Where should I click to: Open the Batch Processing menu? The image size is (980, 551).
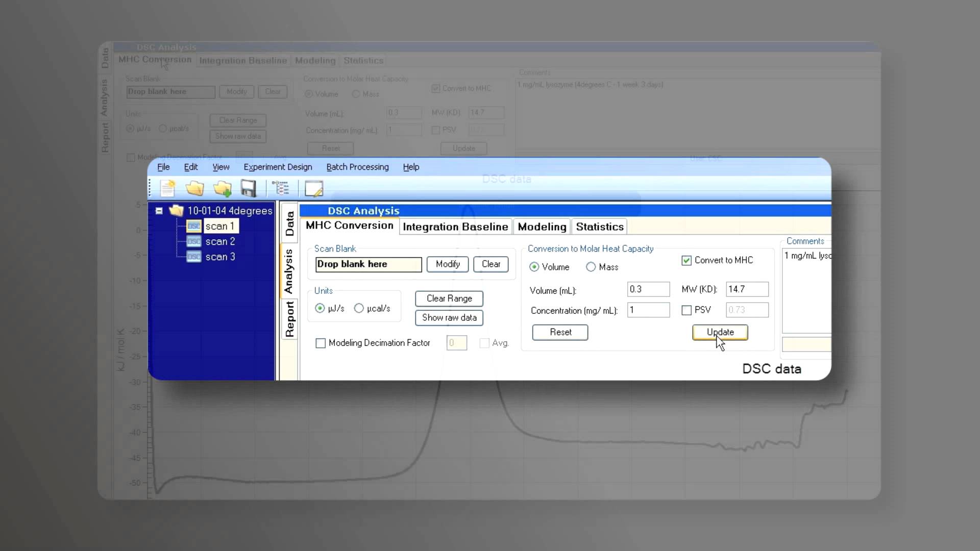(x=357, y=167)
